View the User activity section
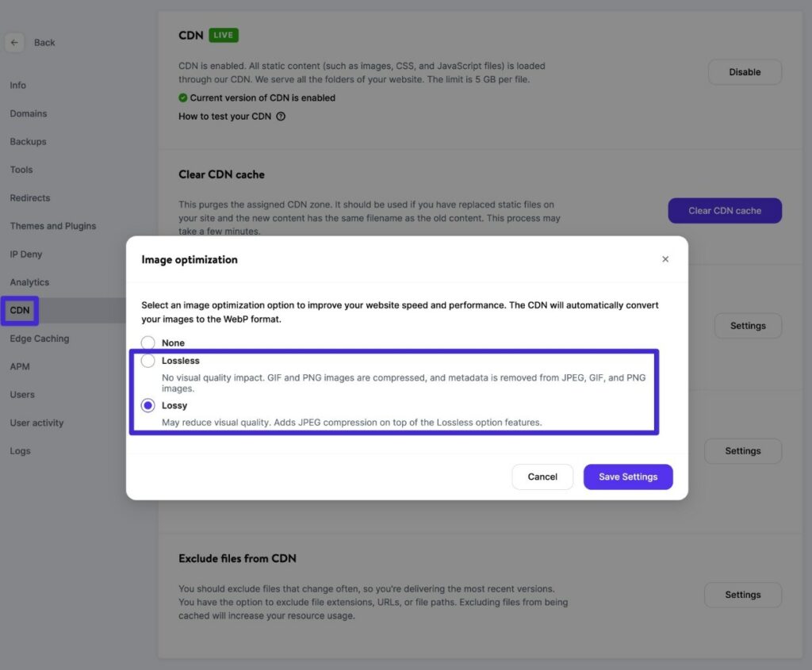 [36, 423]
